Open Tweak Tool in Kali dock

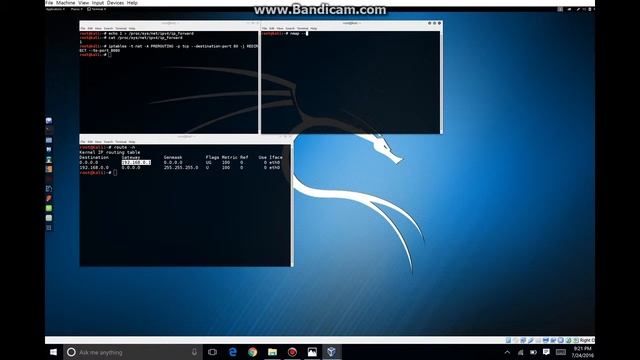(x=49, y=218)
